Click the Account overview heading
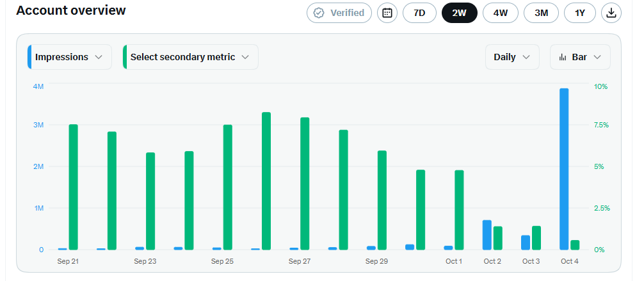Screen dimensions: 644x281 click(71, 10)
